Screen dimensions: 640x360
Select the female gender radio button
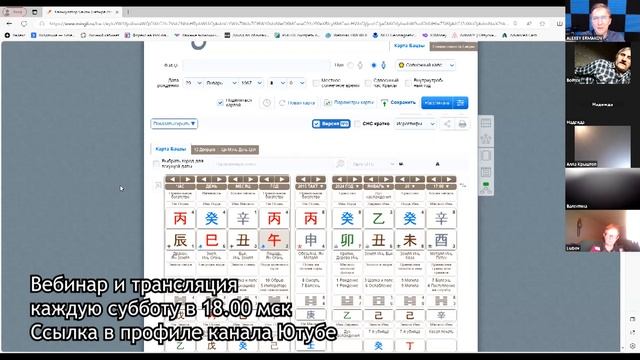pos(351,65)
